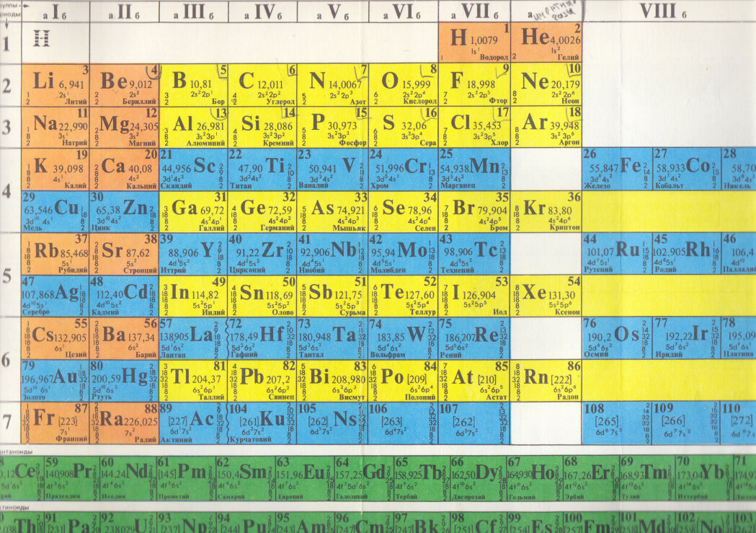Select the Tin Sn 118,69 cell
Screen dimensions: 756x533
263,296
